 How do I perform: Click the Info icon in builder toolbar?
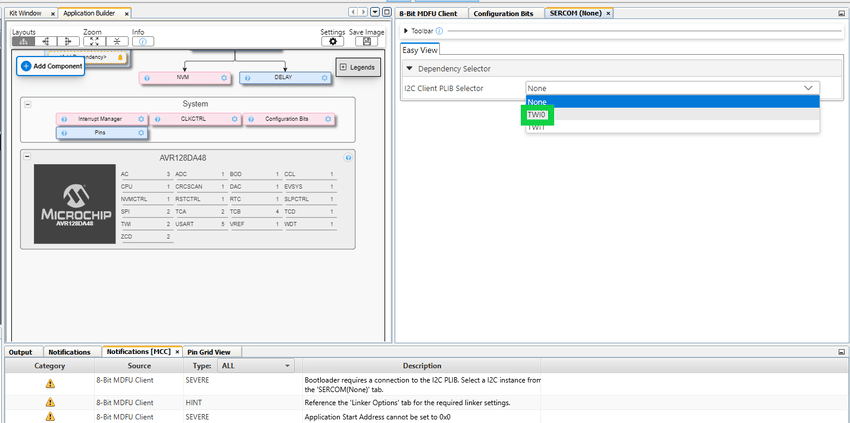pos(142,42)
